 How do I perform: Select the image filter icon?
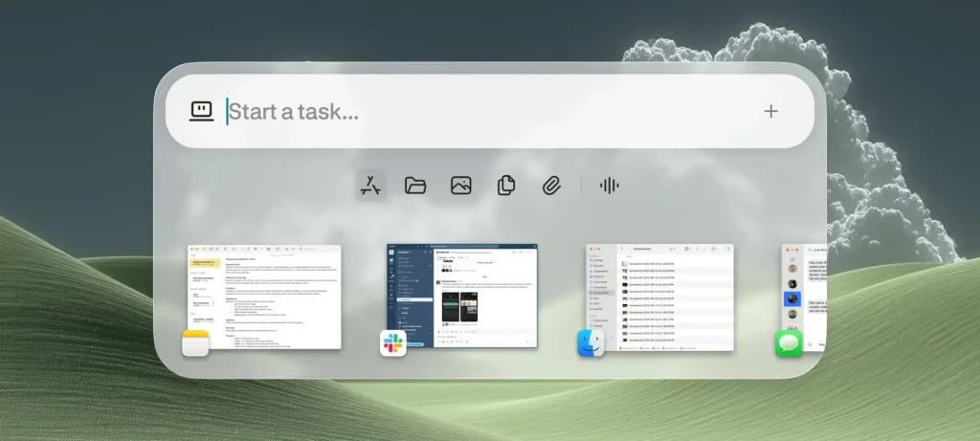click(461, 186)
